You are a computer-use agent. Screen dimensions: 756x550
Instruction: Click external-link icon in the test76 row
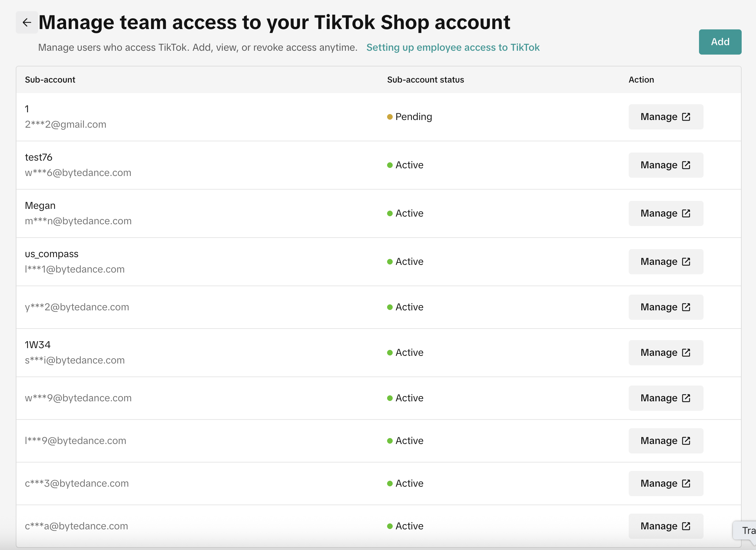pos(686,165)
